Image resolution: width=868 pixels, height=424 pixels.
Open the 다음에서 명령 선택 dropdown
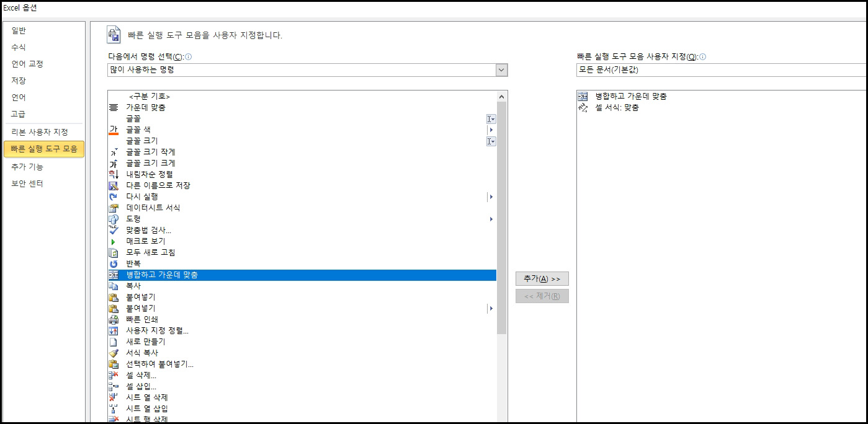[308, 70]
